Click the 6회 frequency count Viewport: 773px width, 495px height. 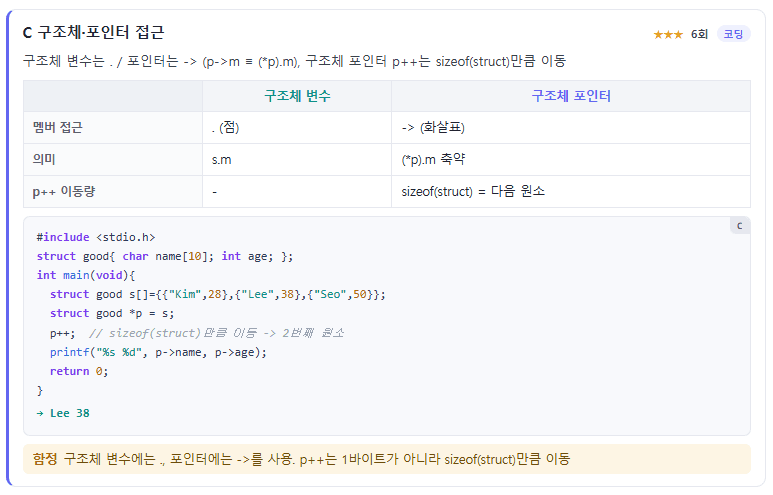click(699, 34)
